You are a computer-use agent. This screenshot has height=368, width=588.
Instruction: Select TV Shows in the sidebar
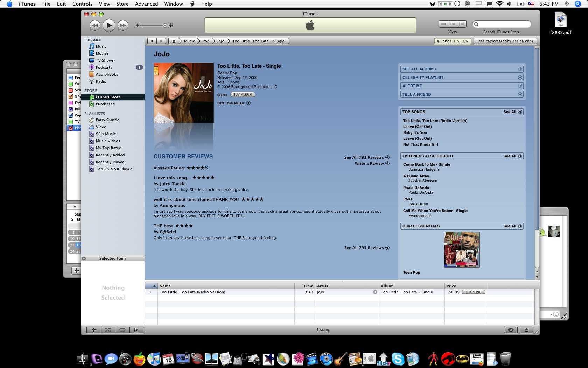click(105, 60)
